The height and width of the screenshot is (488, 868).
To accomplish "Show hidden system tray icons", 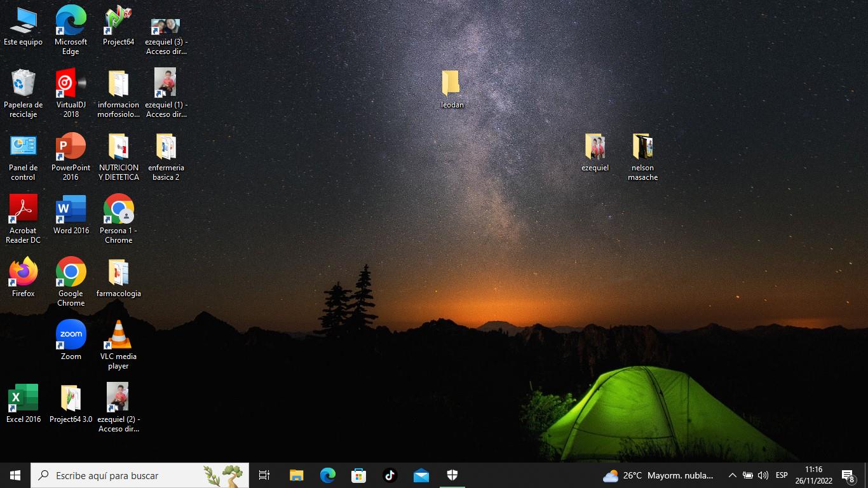I will pyautogui.click(x=732, y=475).
